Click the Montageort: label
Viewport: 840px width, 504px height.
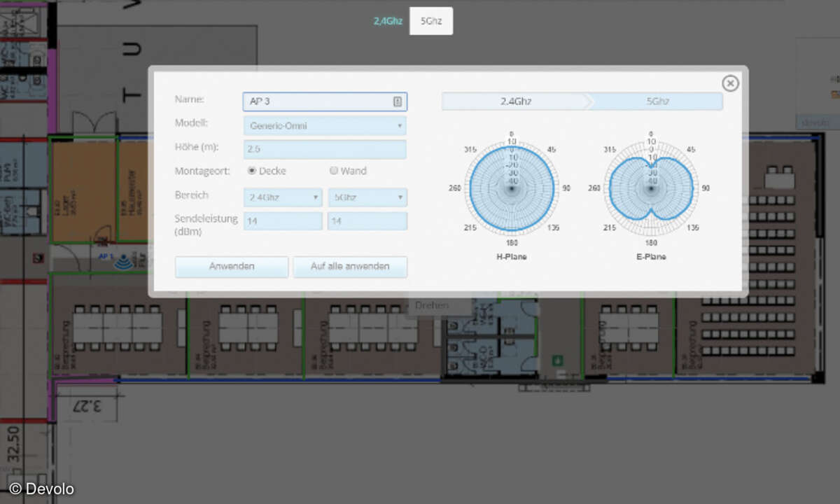201,170
